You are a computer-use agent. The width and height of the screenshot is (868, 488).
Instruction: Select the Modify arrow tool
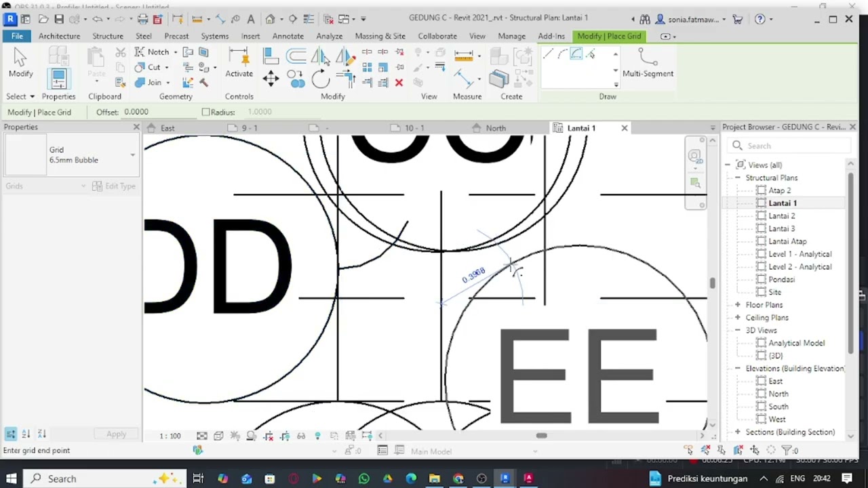click(20, 62)
